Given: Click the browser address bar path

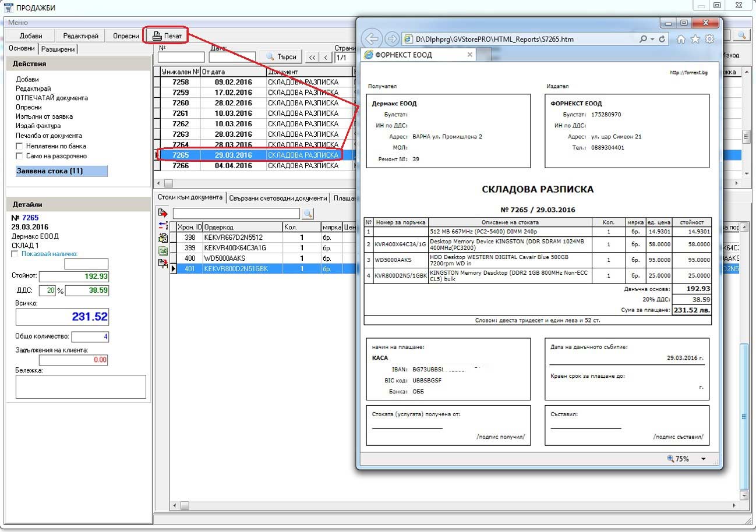Looking at the screenshot, I should click(494, 39).
